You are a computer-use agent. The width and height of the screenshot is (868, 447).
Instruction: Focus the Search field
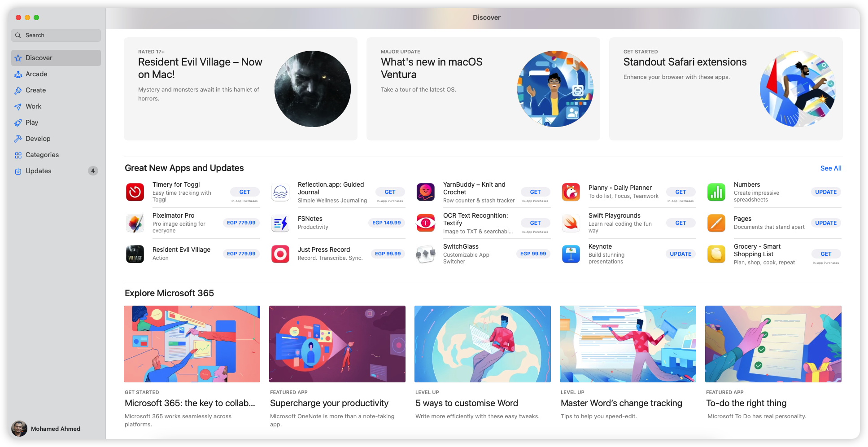pos(56,35)
